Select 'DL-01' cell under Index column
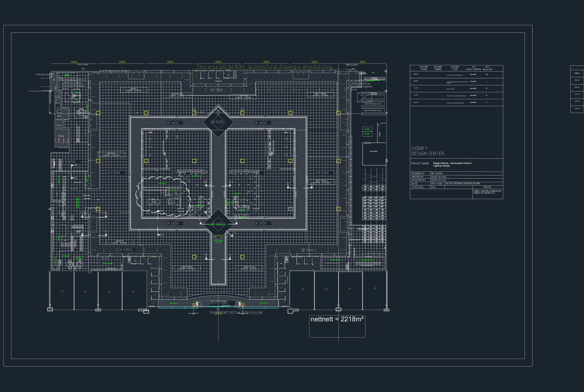The width and height of the screenshot is (584, 392). [577, 80]
